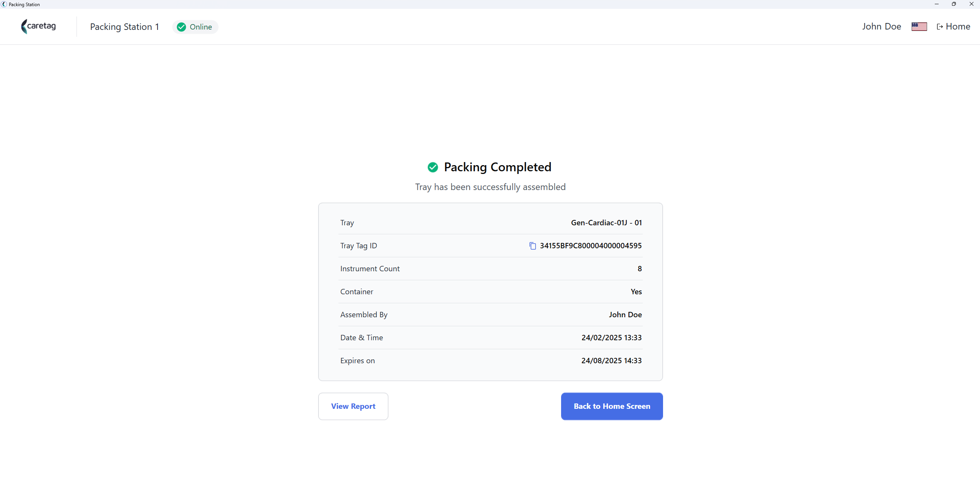Copy the Tray Tag ID with copy icon
980x482 pixels.
(532, 246)
